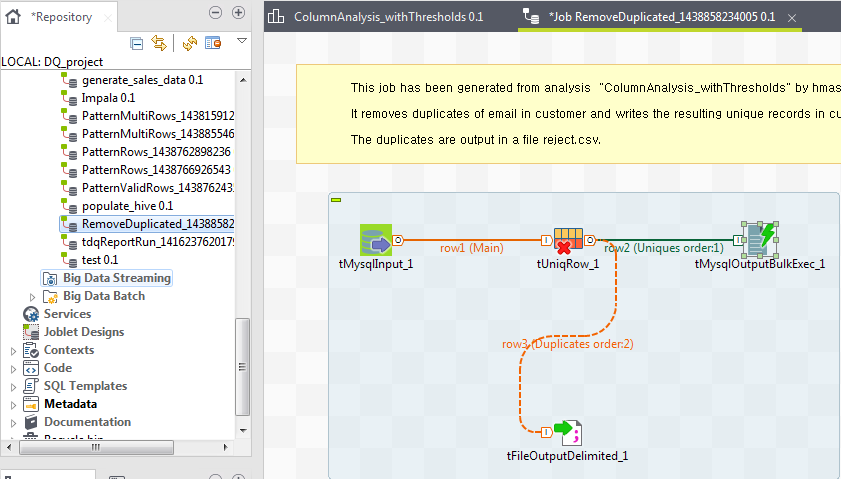Select test 0.1 job
The image size is (841, 479).
click(x=99, y=260)
